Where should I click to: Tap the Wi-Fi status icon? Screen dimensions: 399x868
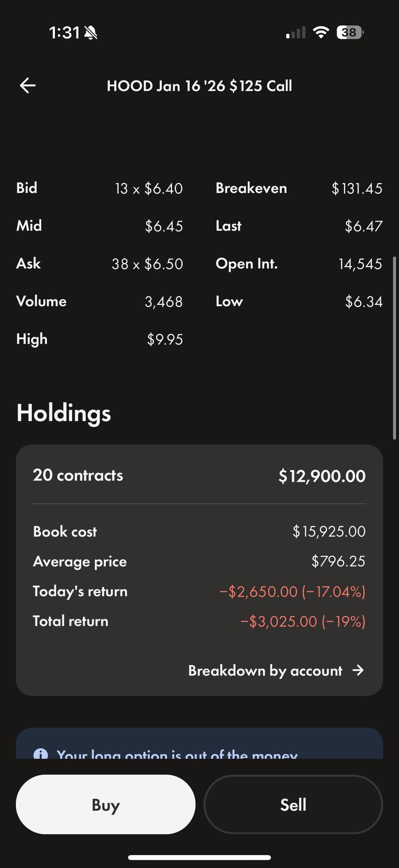(321, 33)
